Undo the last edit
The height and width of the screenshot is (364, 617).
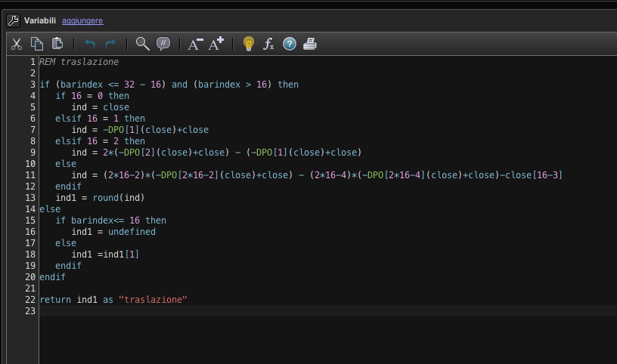point(90,44)
